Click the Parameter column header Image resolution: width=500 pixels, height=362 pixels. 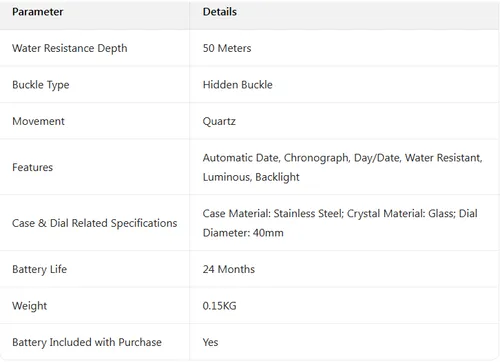[38, 12]
